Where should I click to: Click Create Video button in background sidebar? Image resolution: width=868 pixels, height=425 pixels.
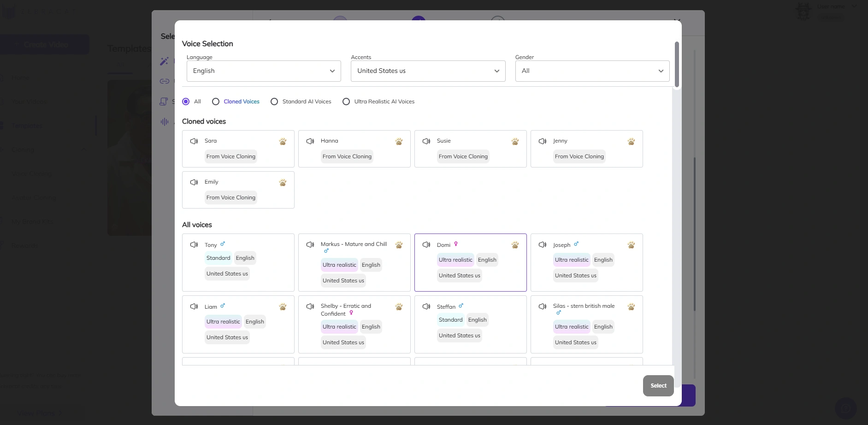pos(45,45)
